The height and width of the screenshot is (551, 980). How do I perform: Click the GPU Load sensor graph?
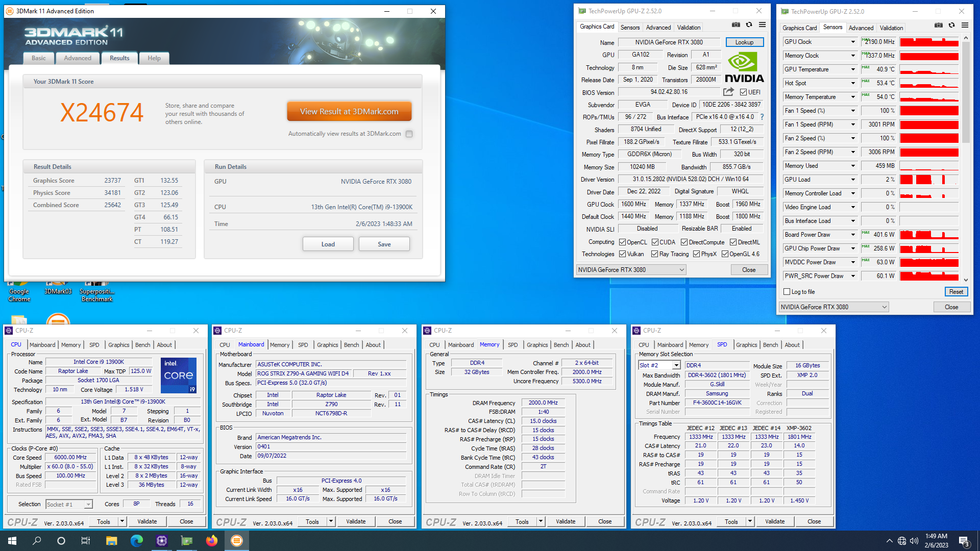point(929,180)
